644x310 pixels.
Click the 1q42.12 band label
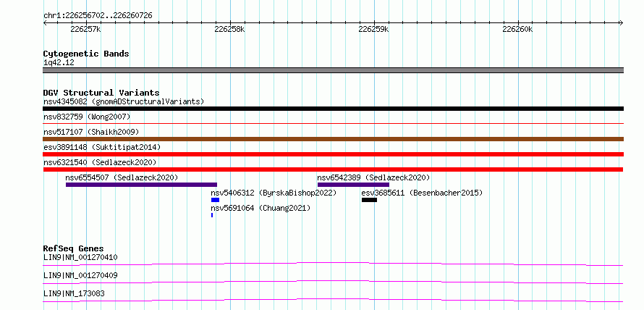tap(59, 63)
